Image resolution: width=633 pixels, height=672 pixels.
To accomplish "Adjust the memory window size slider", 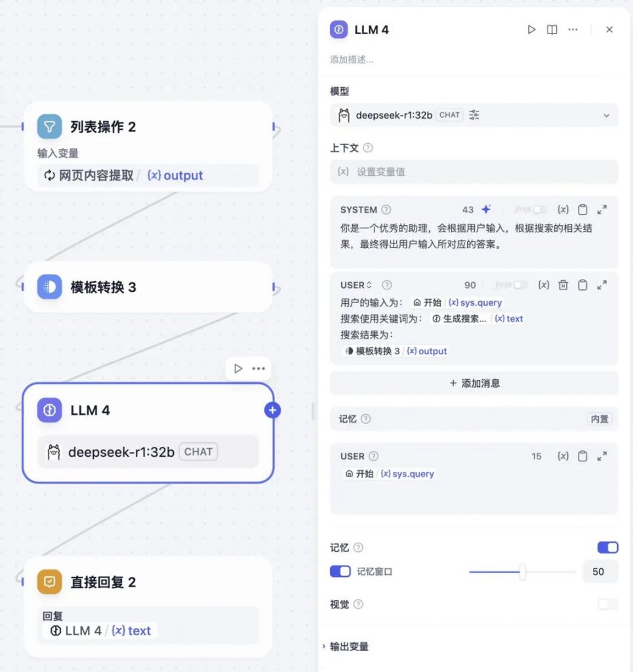I will pos(522,572).
